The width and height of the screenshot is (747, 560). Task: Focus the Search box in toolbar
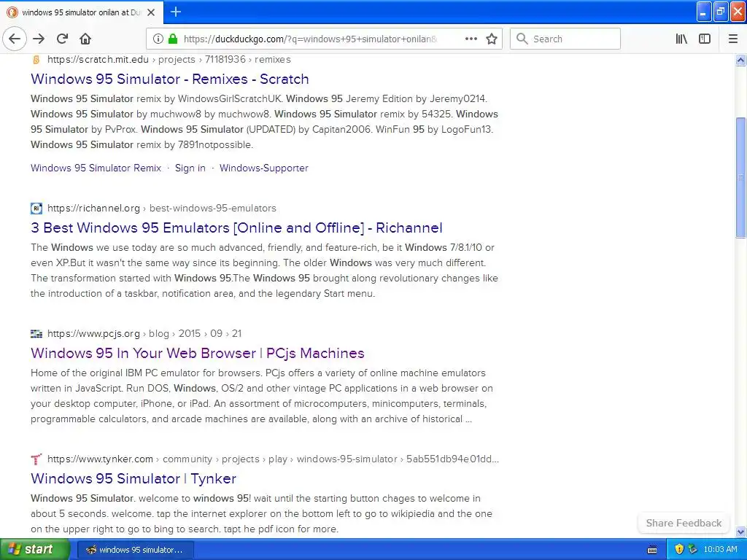point(565,39)
